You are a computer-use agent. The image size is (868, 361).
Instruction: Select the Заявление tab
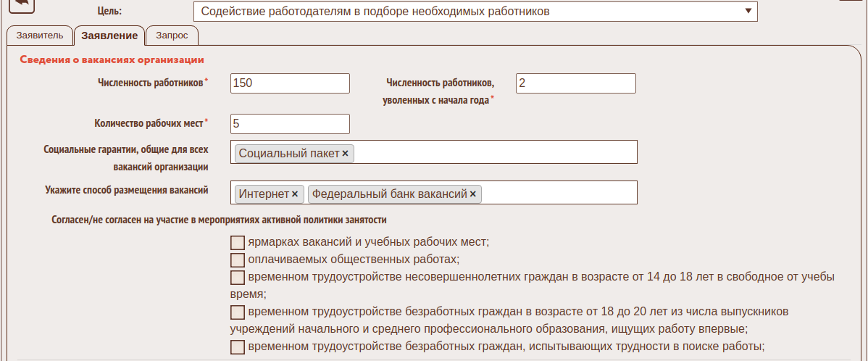click(109, 36)
